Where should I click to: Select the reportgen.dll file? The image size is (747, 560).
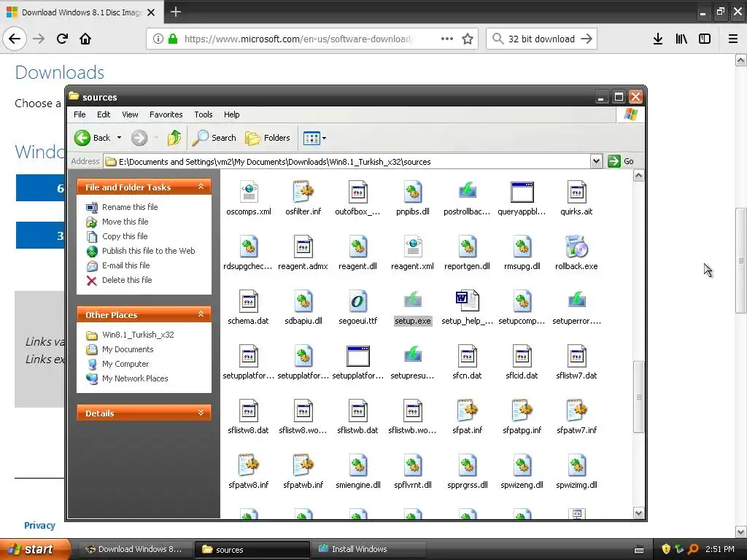tap(468, 253)
